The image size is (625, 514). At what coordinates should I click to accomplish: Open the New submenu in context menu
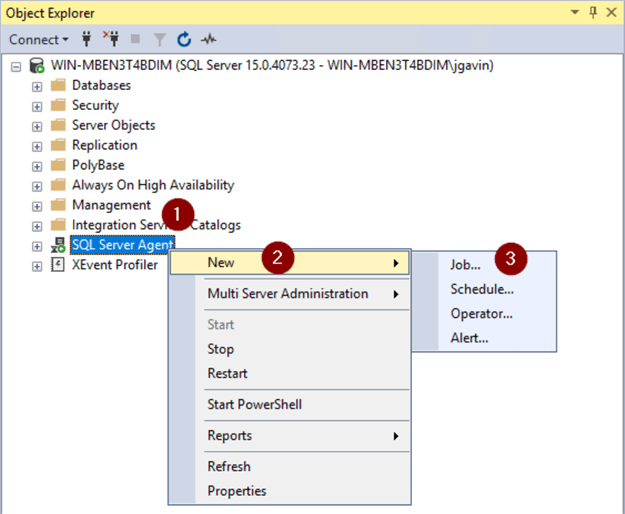(x=290, y=263)
